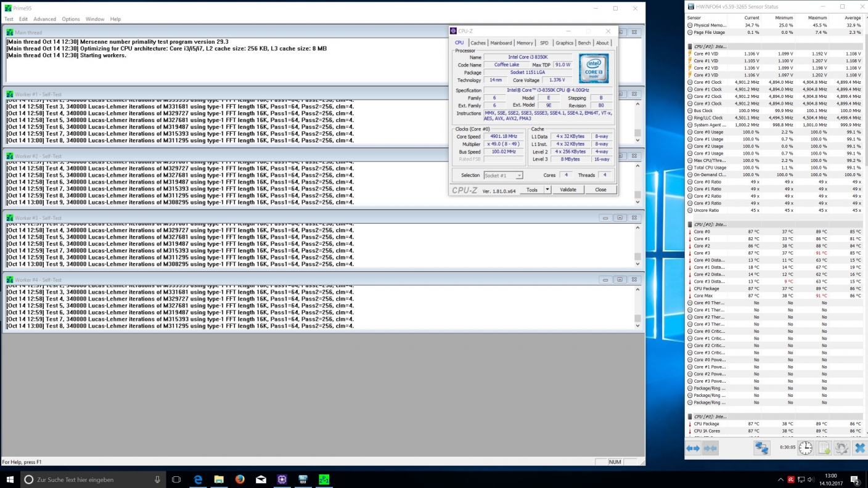
Task: Click HWiNFO expand columns arrows icon
Action: [694, 449]
